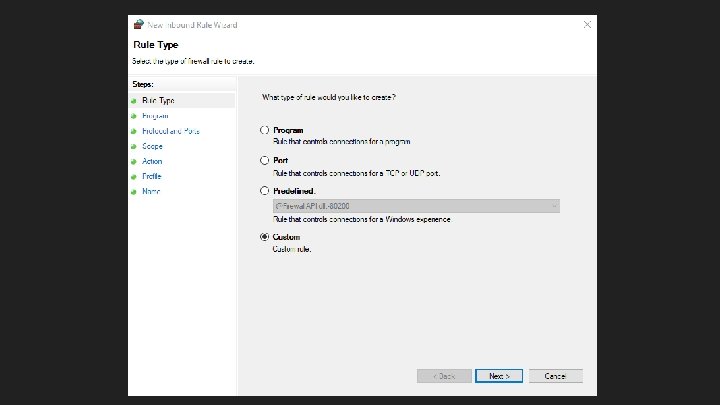The image size is (720, 405).
Task: Click the green bullet beside Scope step
Action: (134, 146)
